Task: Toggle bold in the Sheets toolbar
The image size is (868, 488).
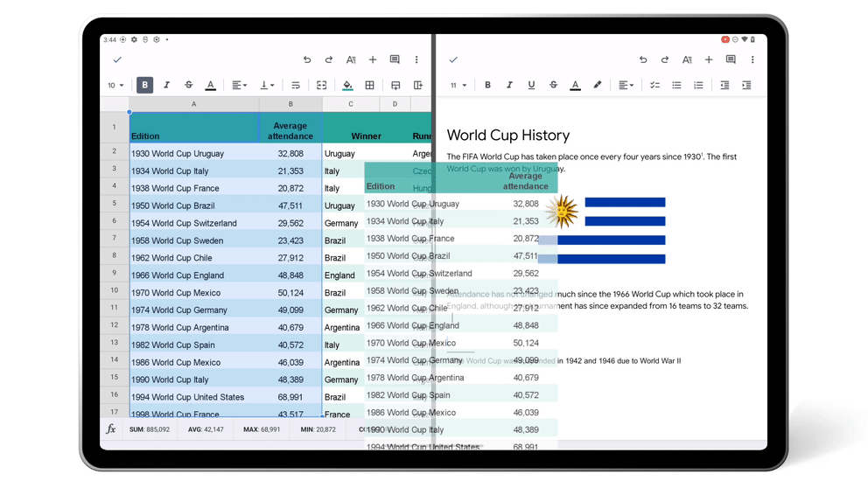Action: point(145,85)
